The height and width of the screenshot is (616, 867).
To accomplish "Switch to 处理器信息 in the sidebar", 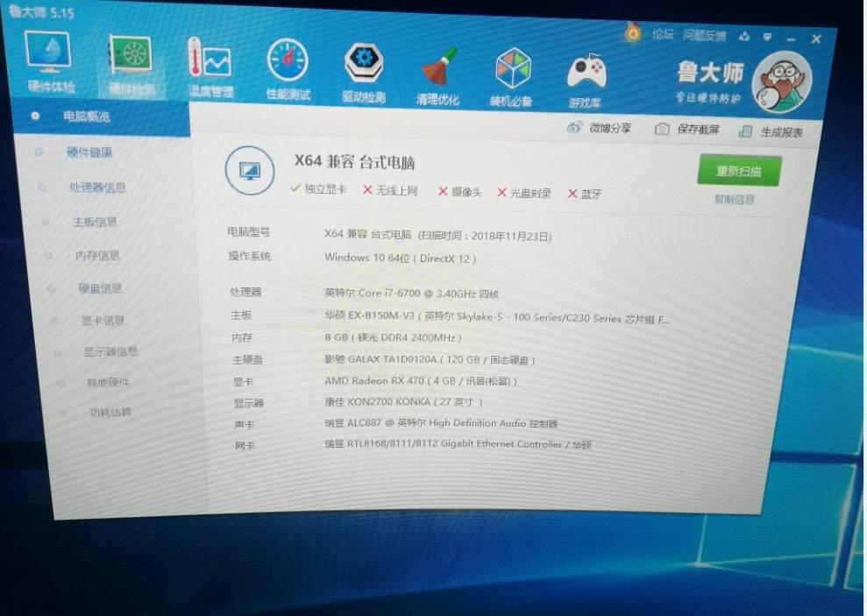I will click(x=96, y=188).
